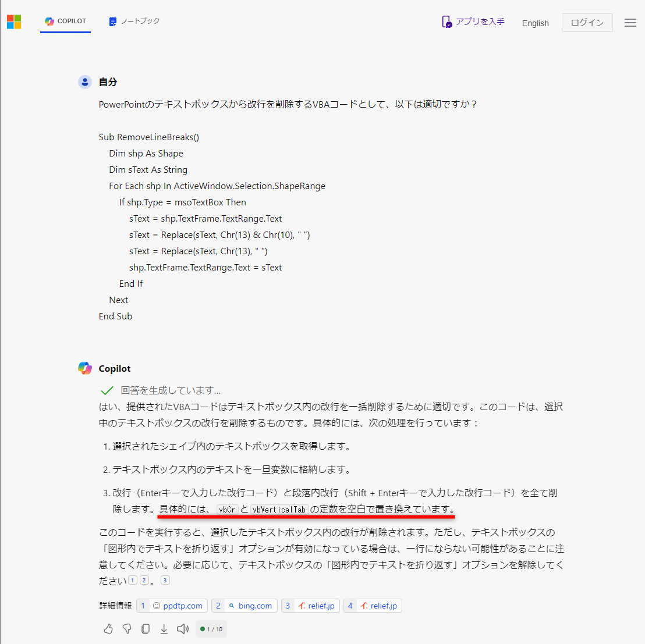Click the Microsoft logo icon
Viewport: 645px width, 644px height.
(13, 22)
